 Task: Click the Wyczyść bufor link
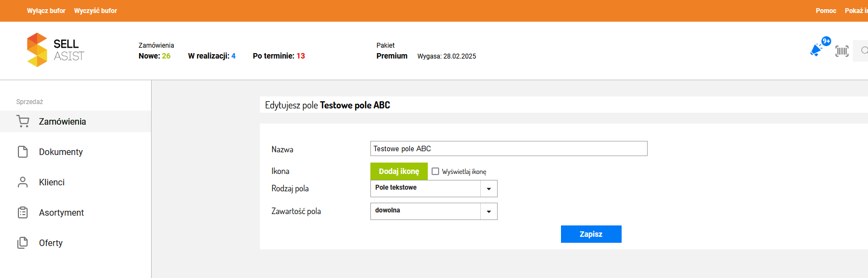[x=95, y=11]
